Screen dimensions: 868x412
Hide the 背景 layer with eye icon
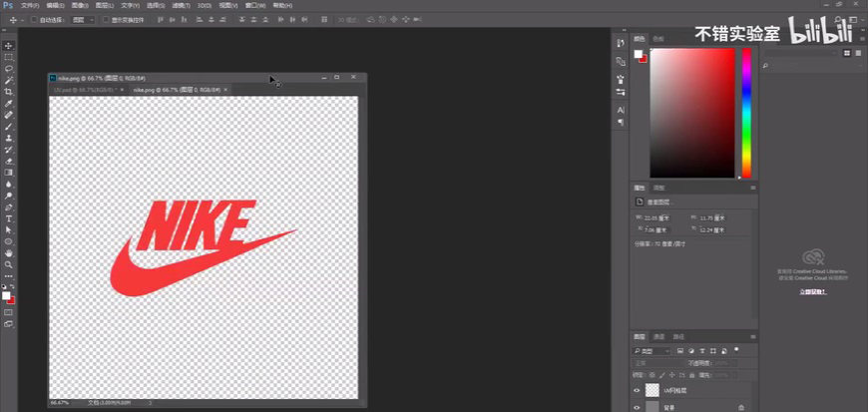637,408
